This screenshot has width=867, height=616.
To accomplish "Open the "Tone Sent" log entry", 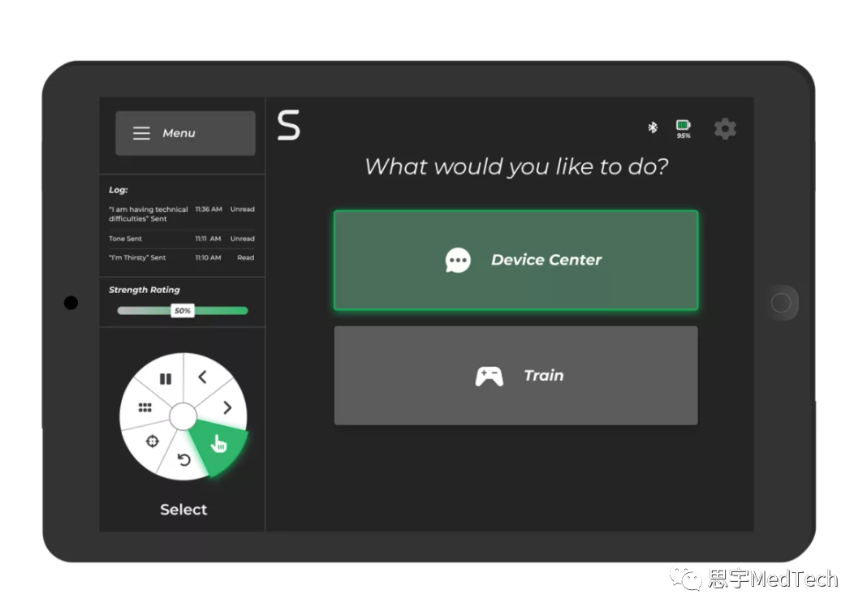I will pyautogui.click(x=182, y=239).
